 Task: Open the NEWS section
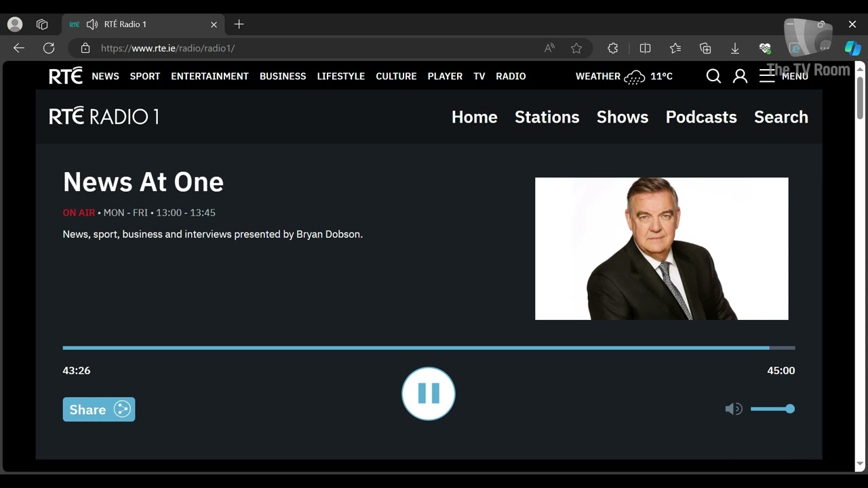point(105,76)
